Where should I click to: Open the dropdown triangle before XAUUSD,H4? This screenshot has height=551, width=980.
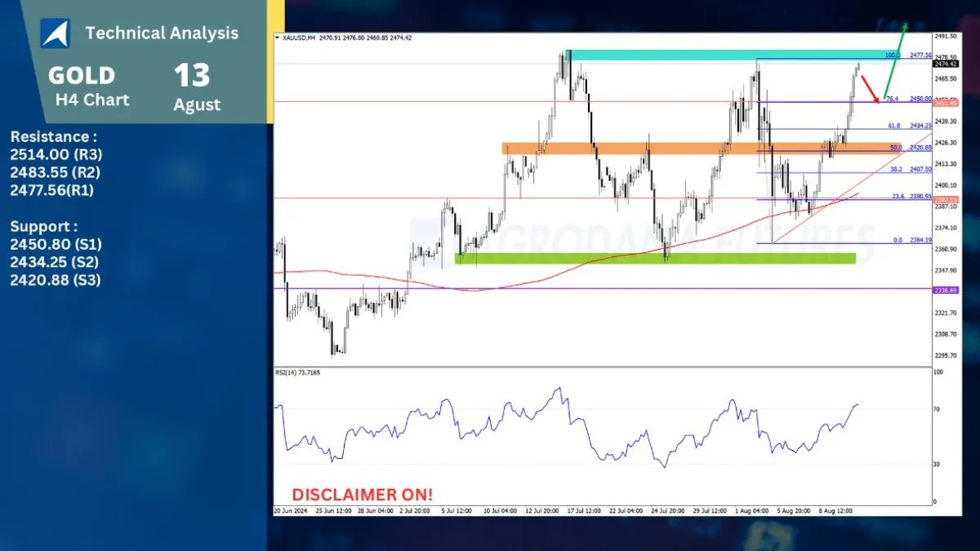tap(277, 38)
